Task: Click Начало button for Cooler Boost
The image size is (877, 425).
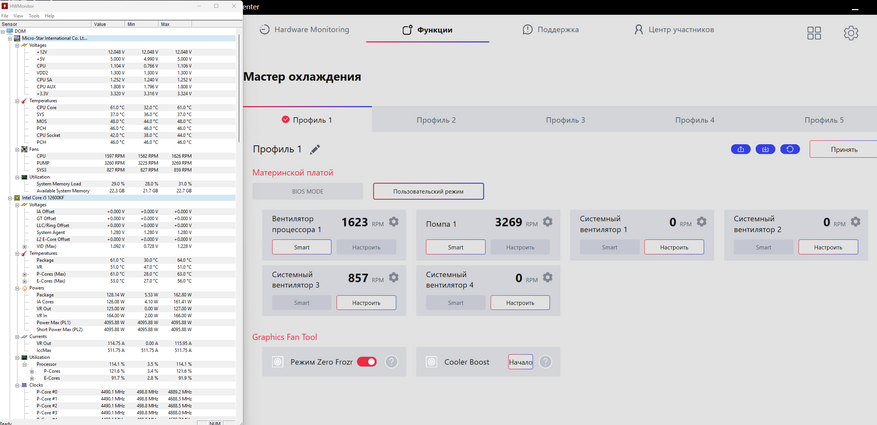Action: tap(520, 362)
